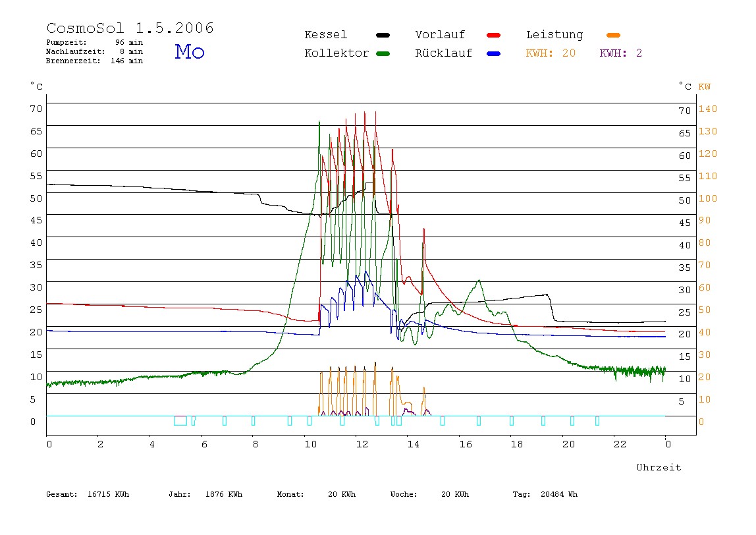Click the blue Rücklauf legend swatch
The height and width of the screenshot is (535, 756).
[x=493, y=53]
